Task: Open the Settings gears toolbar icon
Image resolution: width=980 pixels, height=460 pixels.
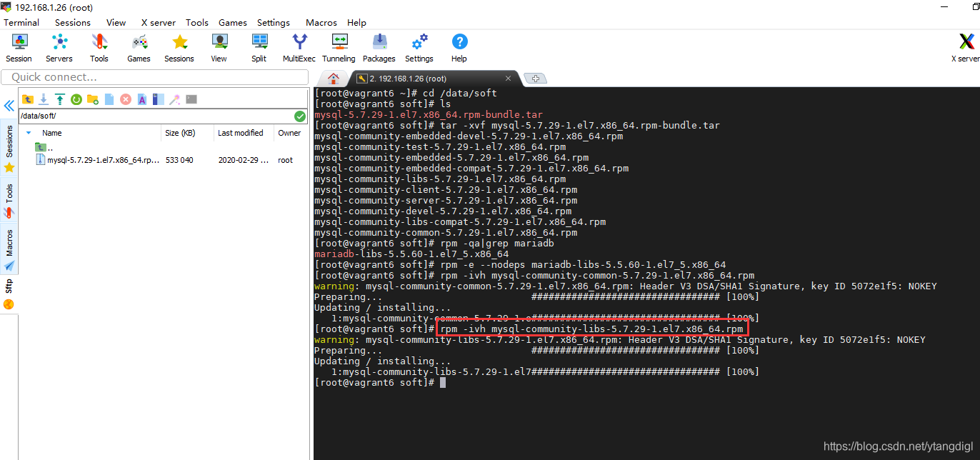Action: (x=419, y=48)
